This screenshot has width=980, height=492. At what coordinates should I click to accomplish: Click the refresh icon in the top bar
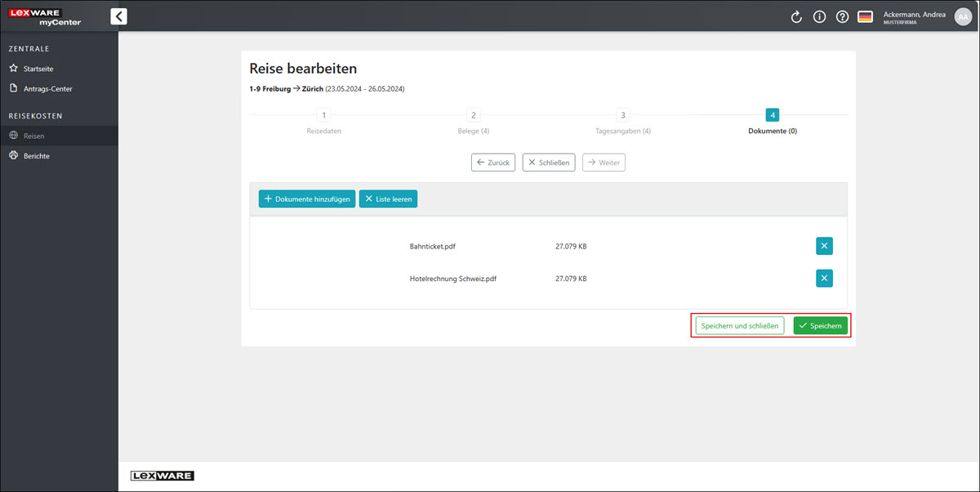[796, 17]
